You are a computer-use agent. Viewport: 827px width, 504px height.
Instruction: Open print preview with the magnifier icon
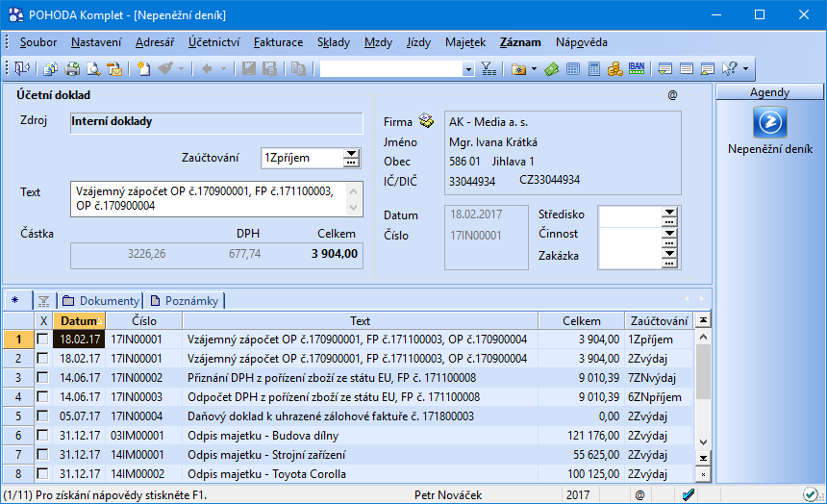(x=93, y=68)
